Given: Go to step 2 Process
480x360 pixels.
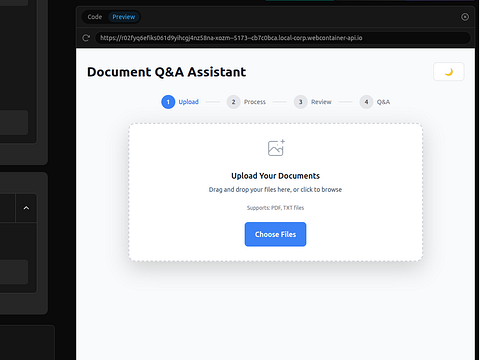Looking at the screenshot, I should click(246, 102).
